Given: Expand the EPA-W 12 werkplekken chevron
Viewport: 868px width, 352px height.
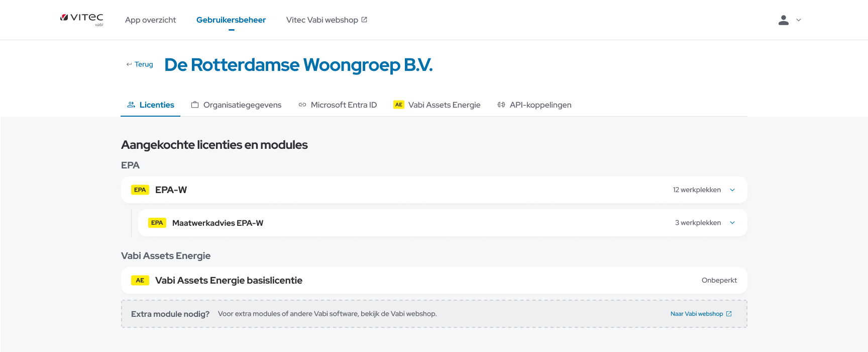Looking at the screenshot, I should 732,190.
